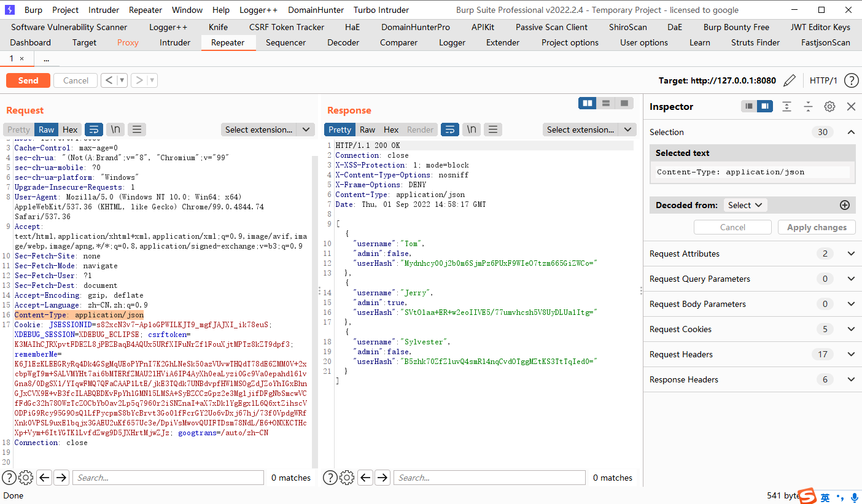Toggle non-printable \n button in Request pane

(115, 130)
